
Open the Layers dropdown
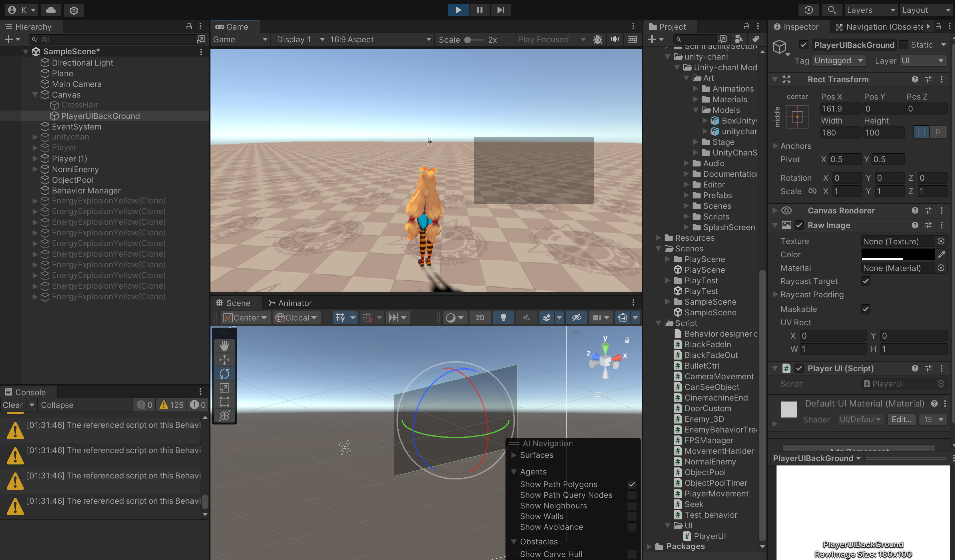coord(870,10)
